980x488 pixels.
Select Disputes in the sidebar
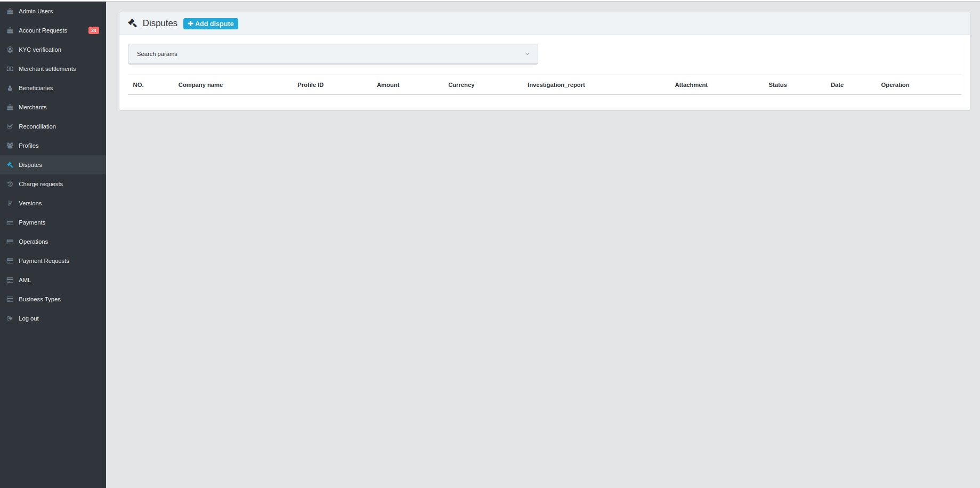[53, 165]
